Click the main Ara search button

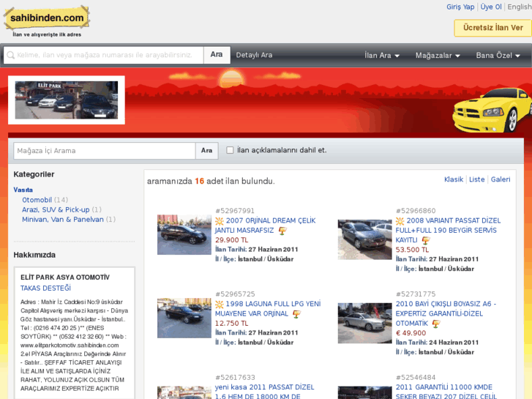click(x=217, y=55)
